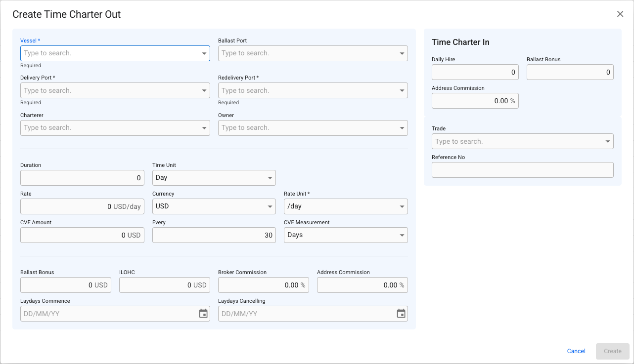Open the Time Unit Day dropdown
This screenshot has height=364, width=634.
pyautogui.click(x=214, y=178)
